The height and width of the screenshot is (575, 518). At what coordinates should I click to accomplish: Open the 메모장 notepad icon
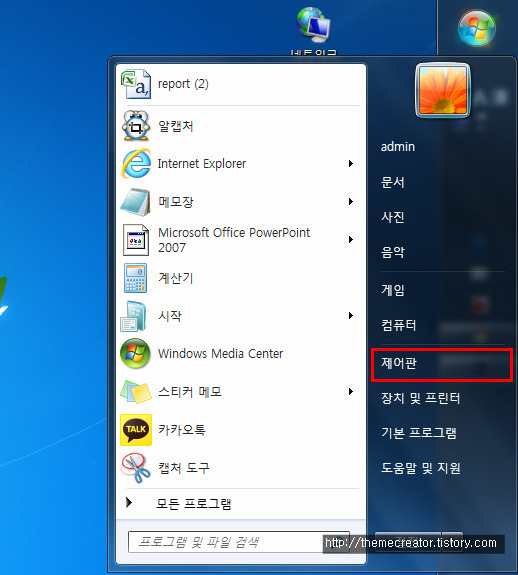pyautogui.click(x=136, y=202)
